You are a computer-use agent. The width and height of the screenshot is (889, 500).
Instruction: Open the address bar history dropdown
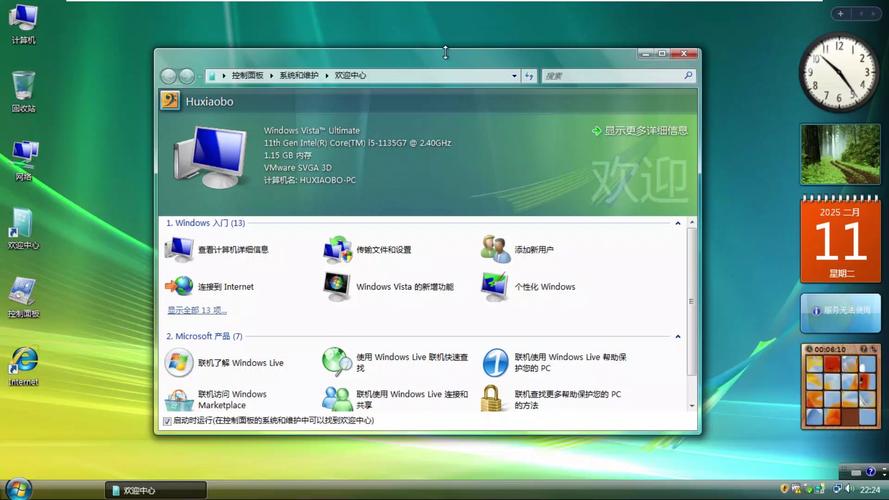pyautogui.click(x=514, y=75)
